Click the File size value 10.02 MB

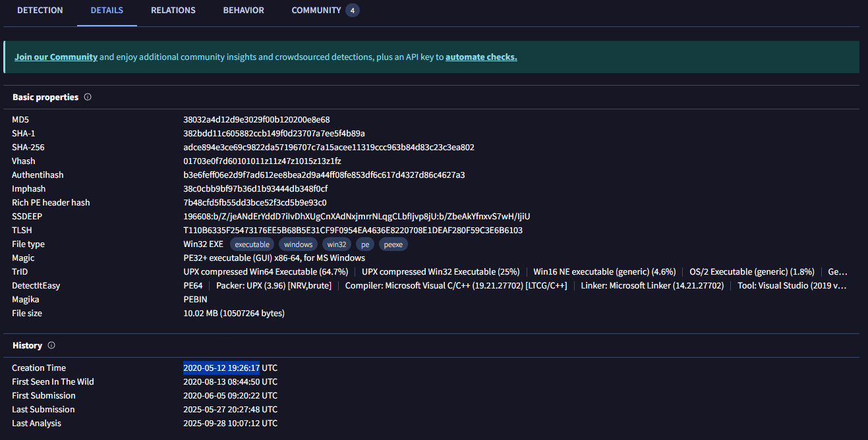click(x=234, y=313)
